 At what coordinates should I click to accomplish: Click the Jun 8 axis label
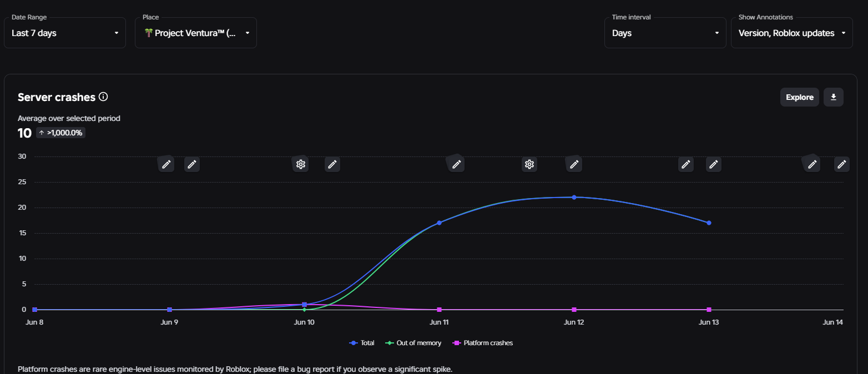pyautogui.click(x=34, y=322)
